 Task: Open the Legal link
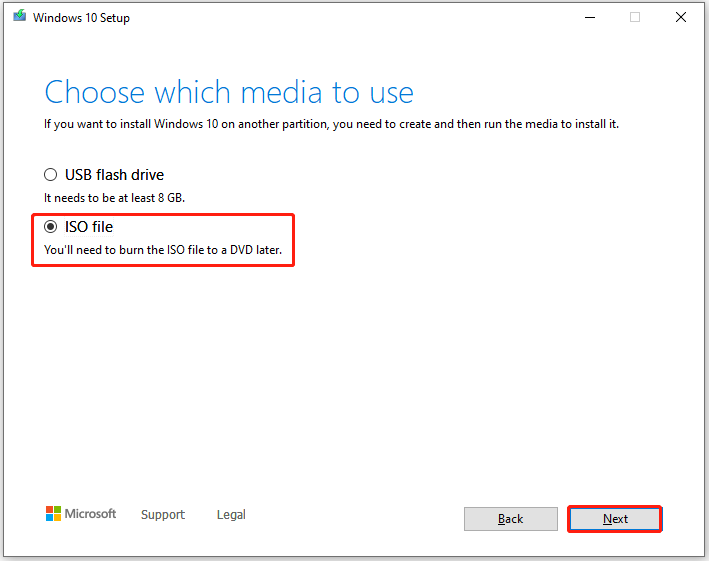pos(231,515)
